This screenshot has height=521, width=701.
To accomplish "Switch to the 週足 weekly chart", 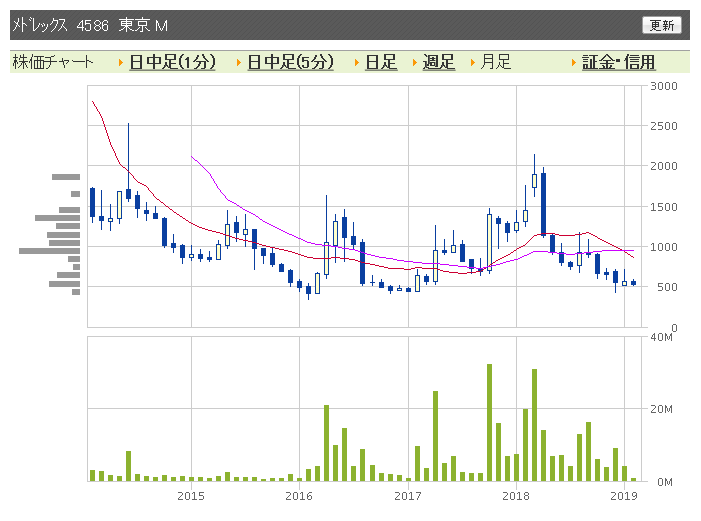I will pyautogui.click(x=439, y=62).
